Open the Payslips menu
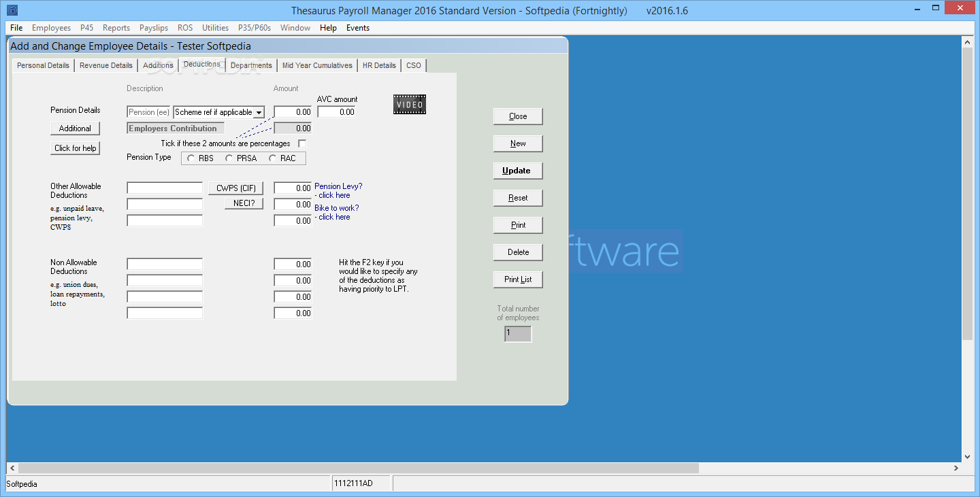 154,28
